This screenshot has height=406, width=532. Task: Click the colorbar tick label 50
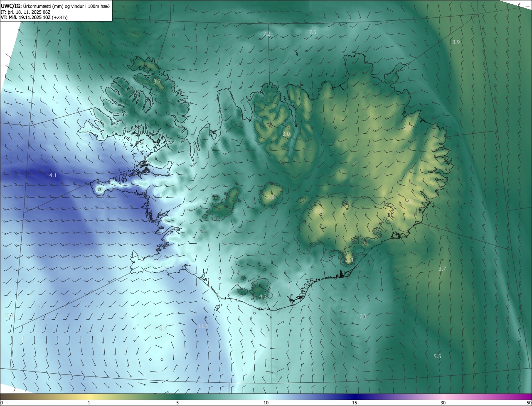coord(529,403)
